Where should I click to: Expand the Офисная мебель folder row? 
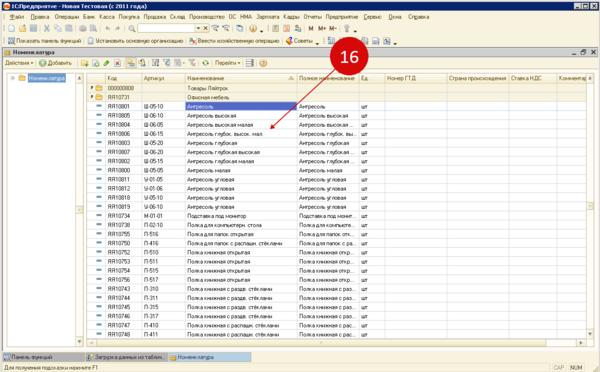click(92, 97)
